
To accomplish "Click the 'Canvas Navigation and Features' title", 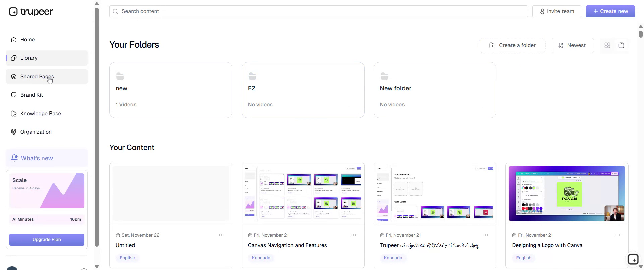I will (x=287, y=245).
